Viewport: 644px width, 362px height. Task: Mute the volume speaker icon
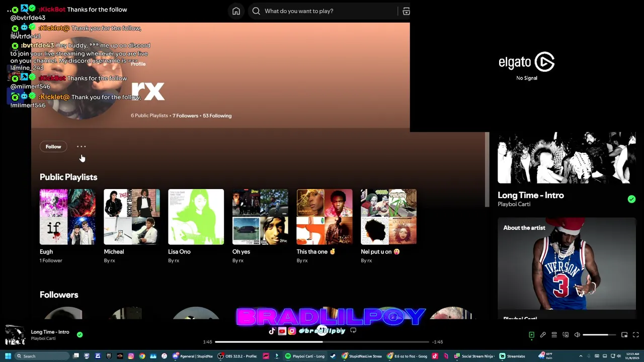point(577,335)
